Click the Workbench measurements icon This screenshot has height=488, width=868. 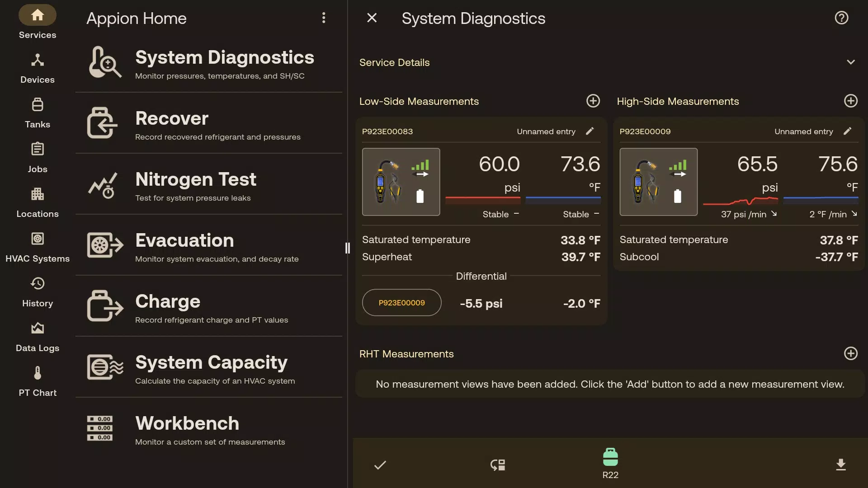pos(100,428)
